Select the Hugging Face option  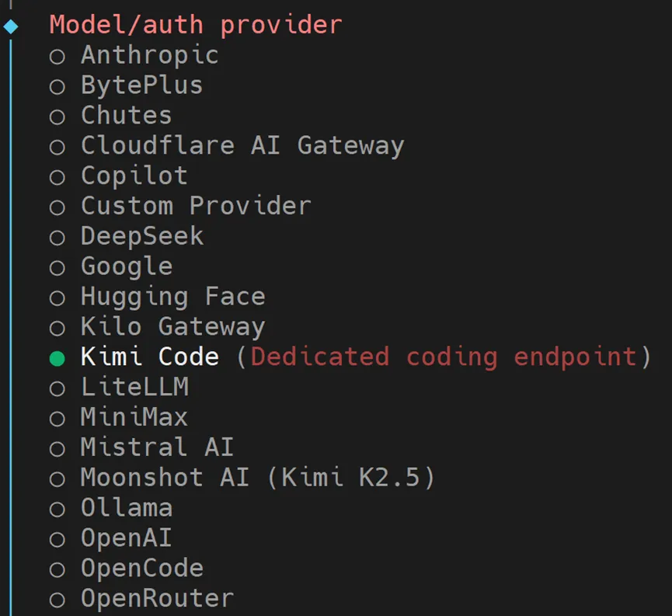(x=57, y=298)
